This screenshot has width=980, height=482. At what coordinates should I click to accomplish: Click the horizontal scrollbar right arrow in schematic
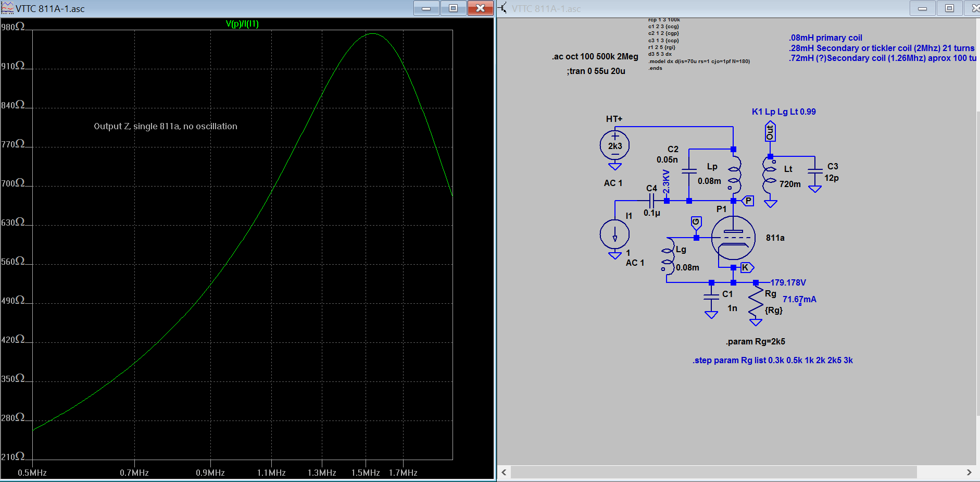(969, 472)
